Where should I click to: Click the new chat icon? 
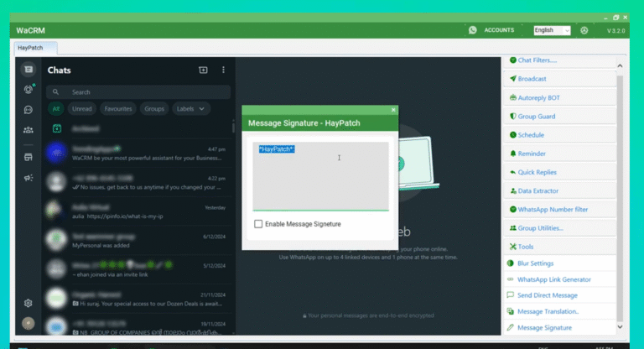tap(203, 70)
